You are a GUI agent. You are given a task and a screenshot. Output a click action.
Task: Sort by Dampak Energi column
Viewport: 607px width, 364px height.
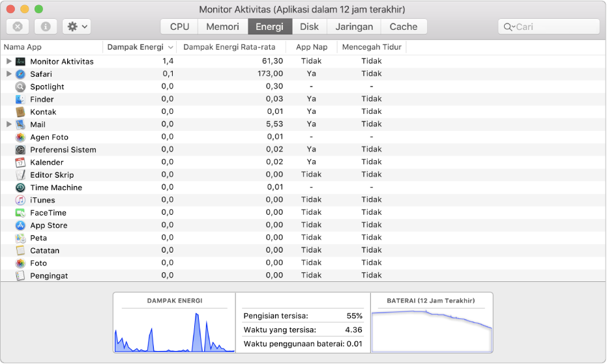pyautogui.click(x=140, y=47)
